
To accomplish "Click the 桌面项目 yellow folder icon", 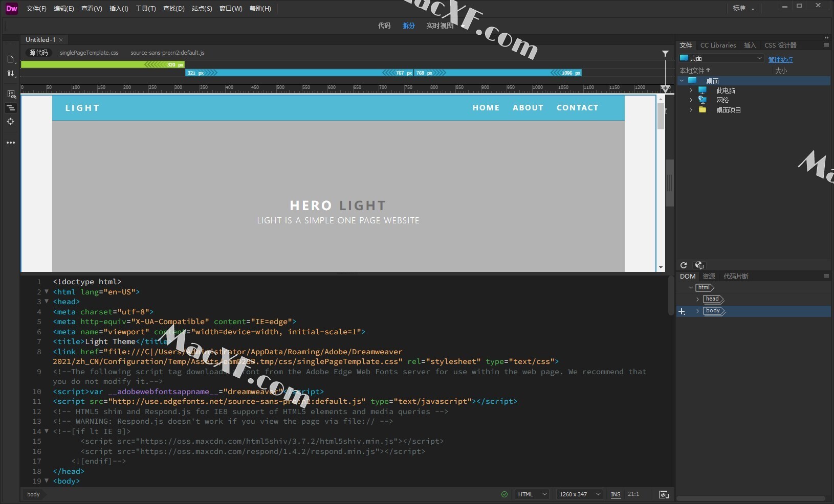I will pos(703,110).
